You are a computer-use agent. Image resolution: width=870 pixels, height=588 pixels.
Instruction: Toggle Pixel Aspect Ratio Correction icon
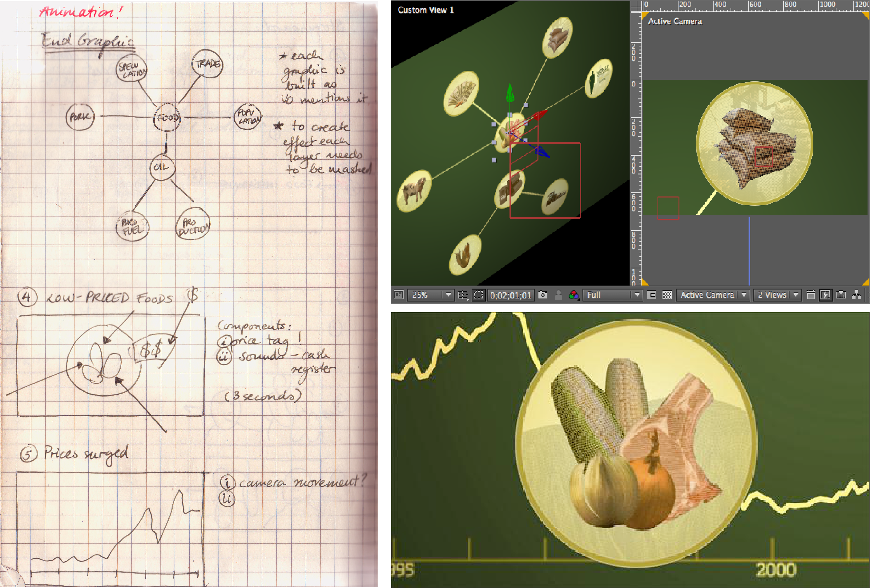click(811, 295)
